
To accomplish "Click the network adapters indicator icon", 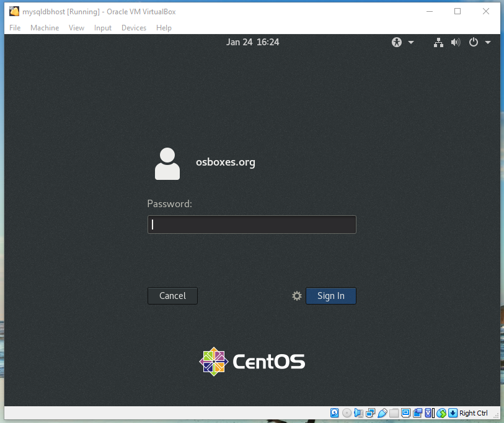I will coord(370,412).
